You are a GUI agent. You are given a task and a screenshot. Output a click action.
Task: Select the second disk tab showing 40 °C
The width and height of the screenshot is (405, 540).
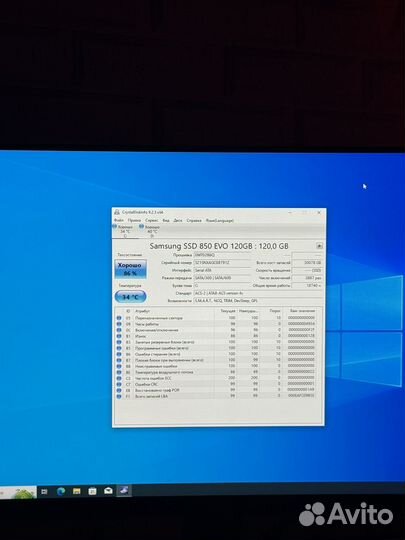(x=151, y=231)
